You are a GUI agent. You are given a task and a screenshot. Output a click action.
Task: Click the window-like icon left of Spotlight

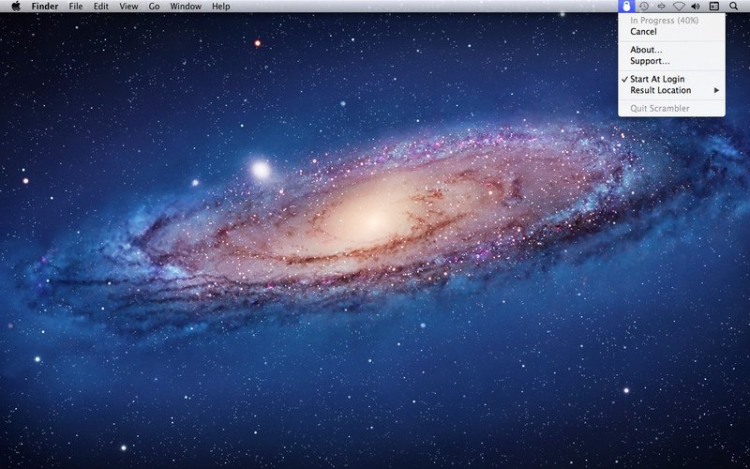714,6
